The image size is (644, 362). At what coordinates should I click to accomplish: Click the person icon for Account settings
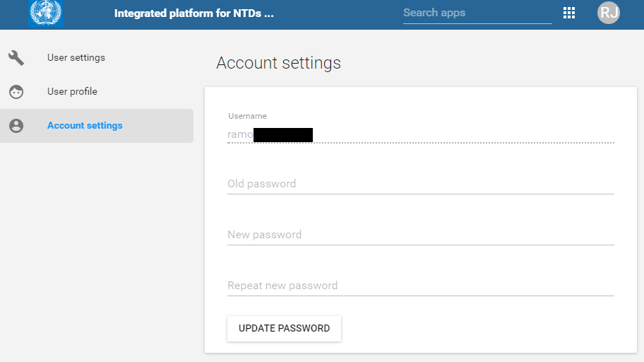coord(16,126)
